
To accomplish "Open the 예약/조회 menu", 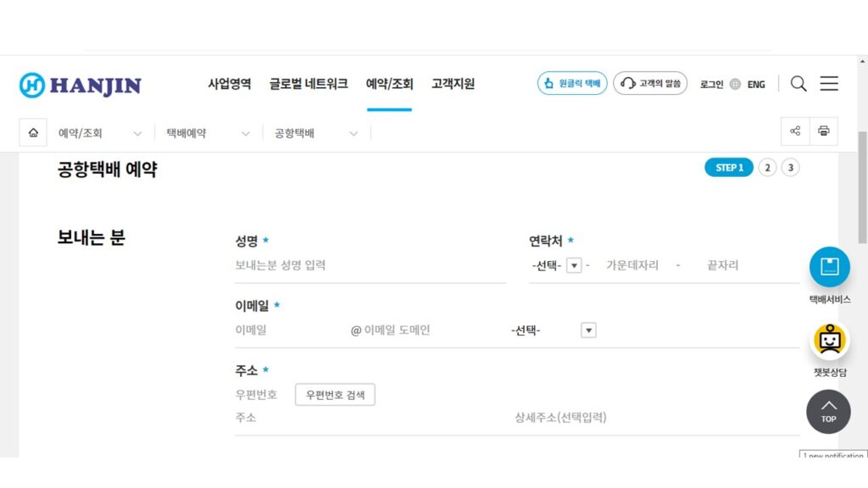I will [x=389, y=84].
